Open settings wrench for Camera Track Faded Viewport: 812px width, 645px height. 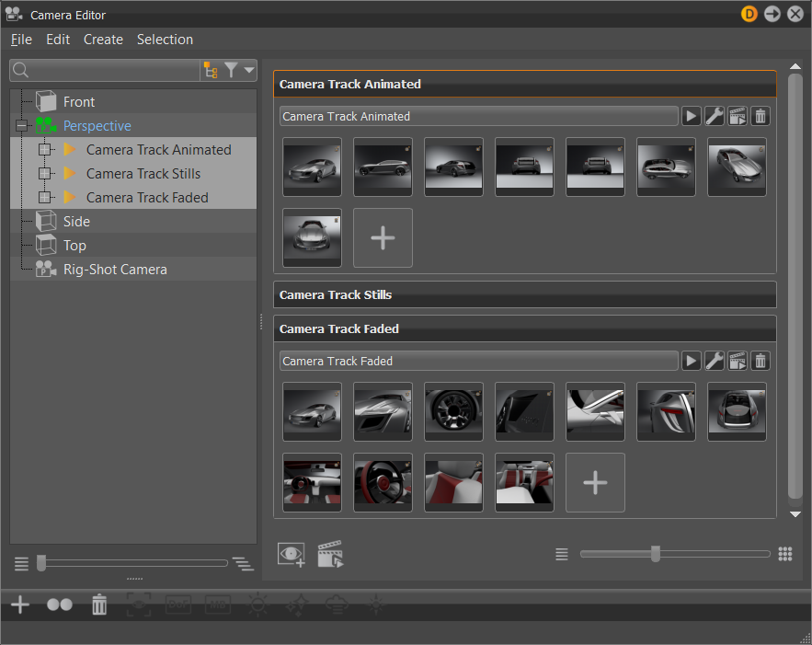(715, 361)
